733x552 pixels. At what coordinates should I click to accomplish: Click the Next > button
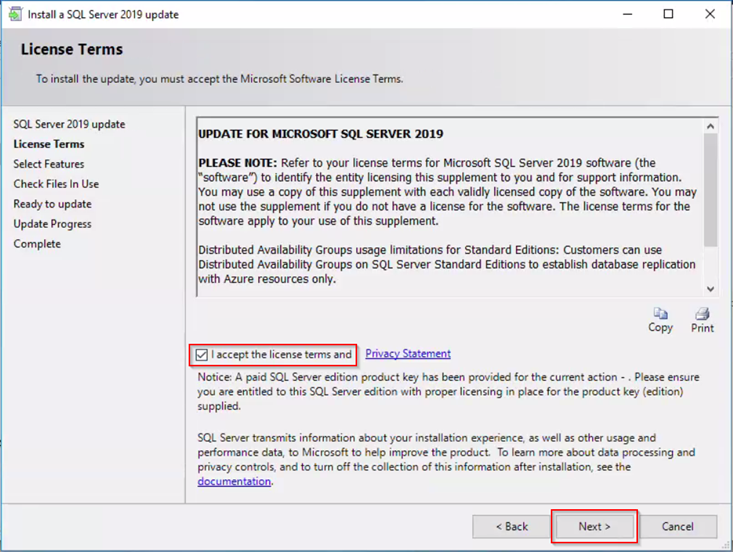[x=594, y=526]
